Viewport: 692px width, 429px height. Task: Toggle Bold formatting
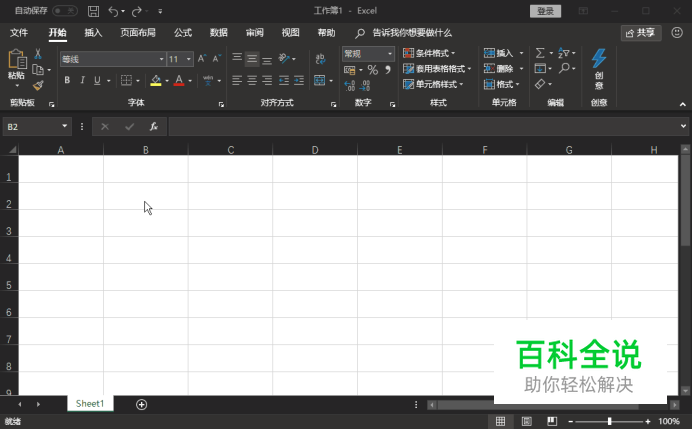(x=67, y=80)
